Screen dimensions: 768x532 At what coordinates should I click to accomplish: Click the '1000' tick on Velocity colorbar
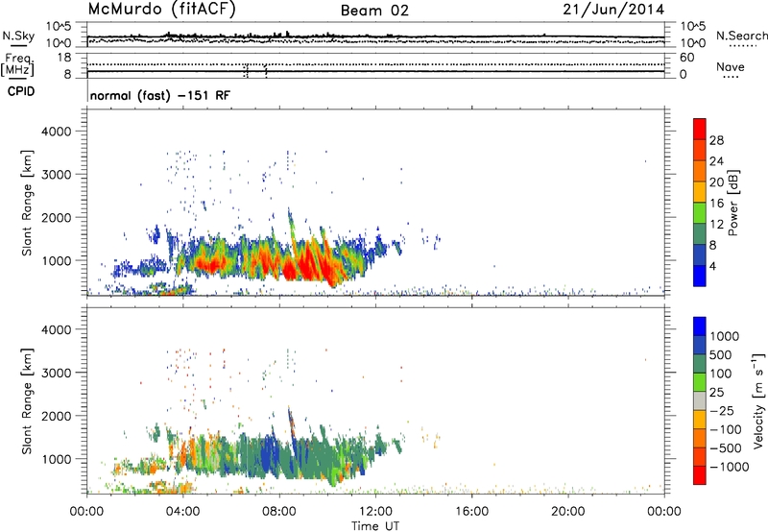pyautogui.click(x=725, y=336)
